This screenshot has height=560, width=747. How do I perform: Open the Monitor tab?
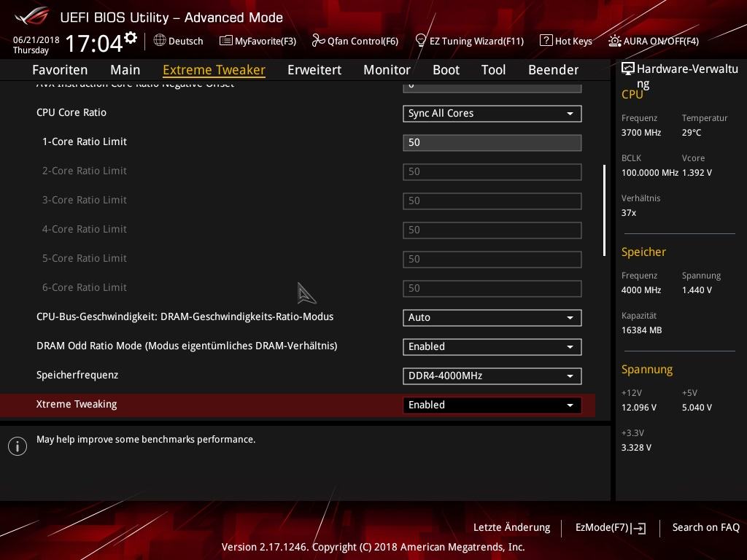point(387,69)
